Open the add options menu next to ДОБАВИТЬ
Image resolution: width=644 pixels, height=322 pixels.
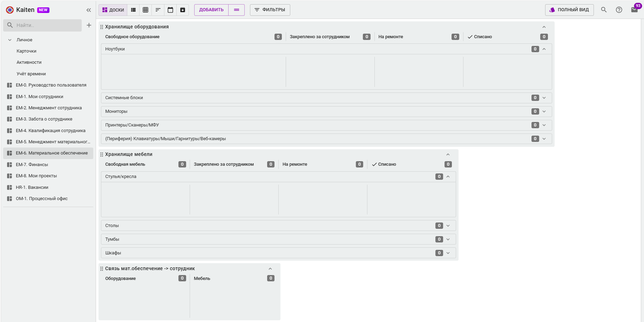click(x=237, y=10)
